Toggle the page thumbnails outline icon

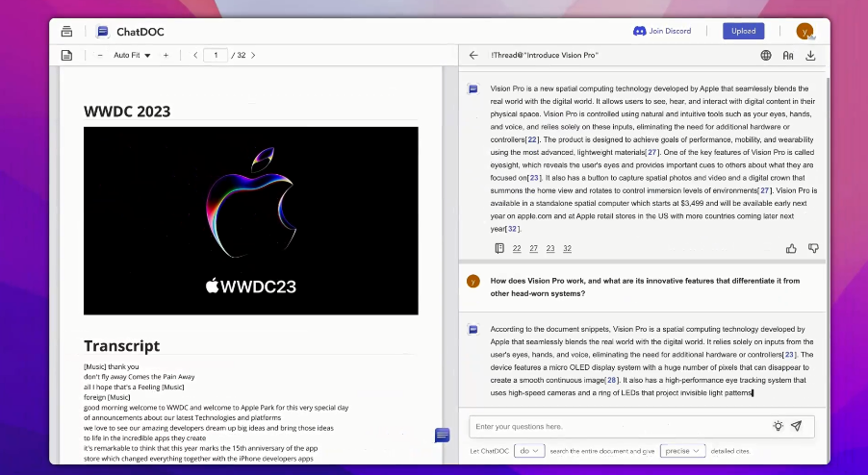point(66,56)
